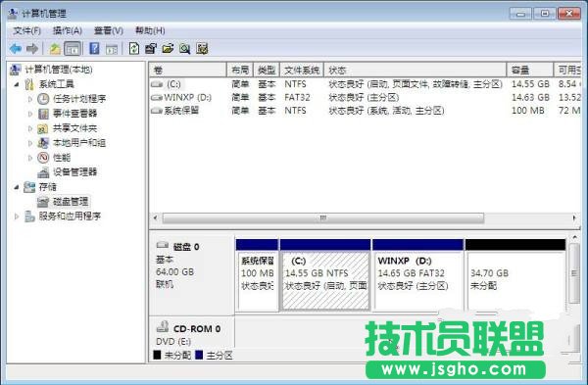Click the magnifier Find toolbar icon
588x385 pixels.
[x=184, y=49]
